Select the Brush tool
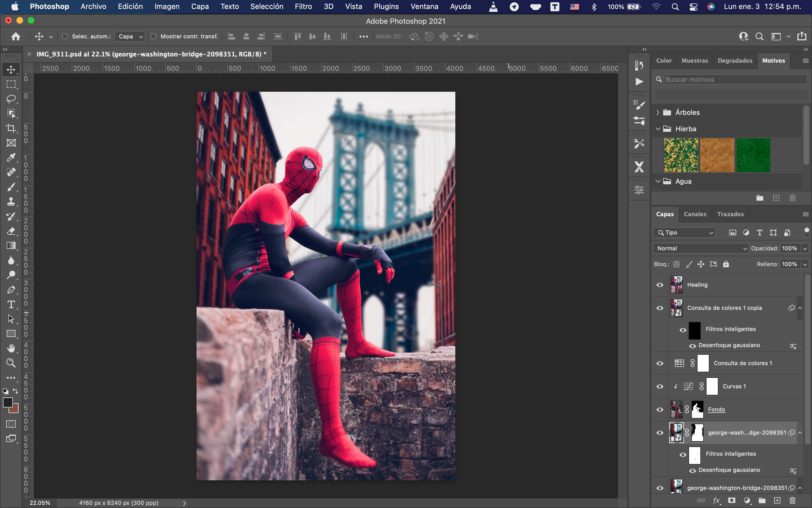812x508 pixels. pyautogui.click(x=11, y=187)
